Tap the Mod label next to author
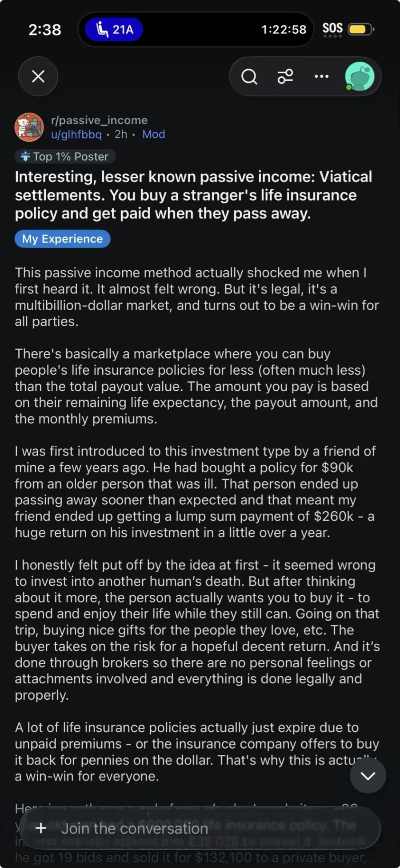Image resolution: width=400 pixels, height=868 pixels. pyautogui.click(x=154, y=134)
